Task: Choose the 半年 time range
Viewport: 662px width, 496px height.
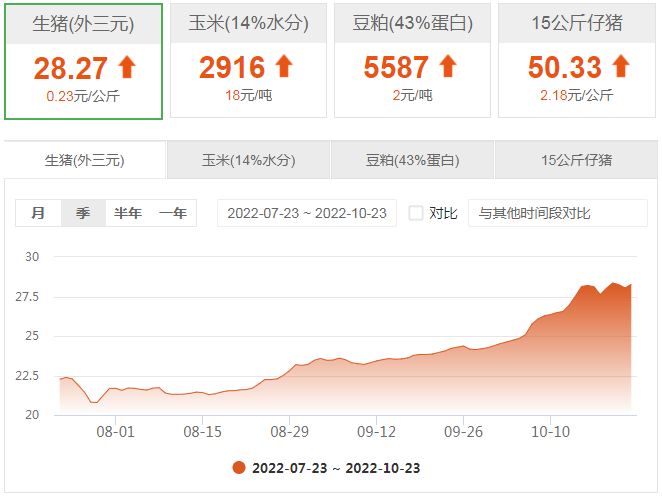Action: point(128,213)
